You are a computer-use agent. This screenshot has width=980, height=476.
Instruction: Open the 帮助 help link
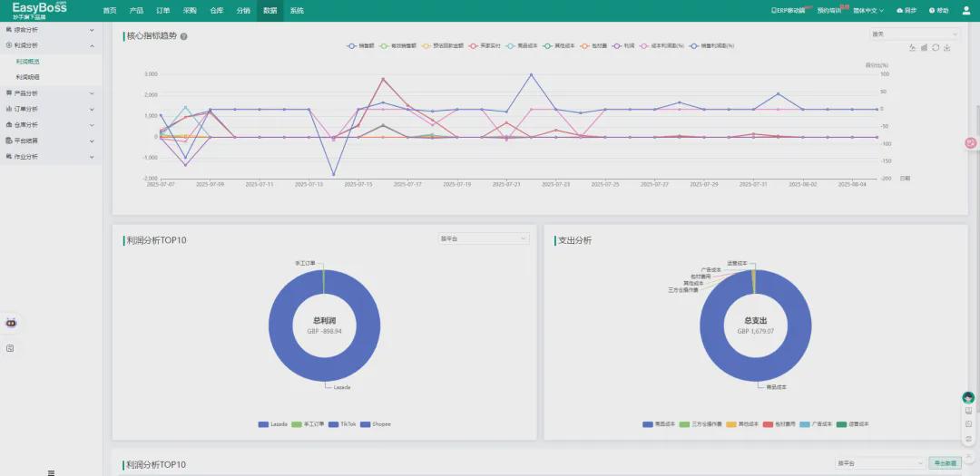click(939, 11)
